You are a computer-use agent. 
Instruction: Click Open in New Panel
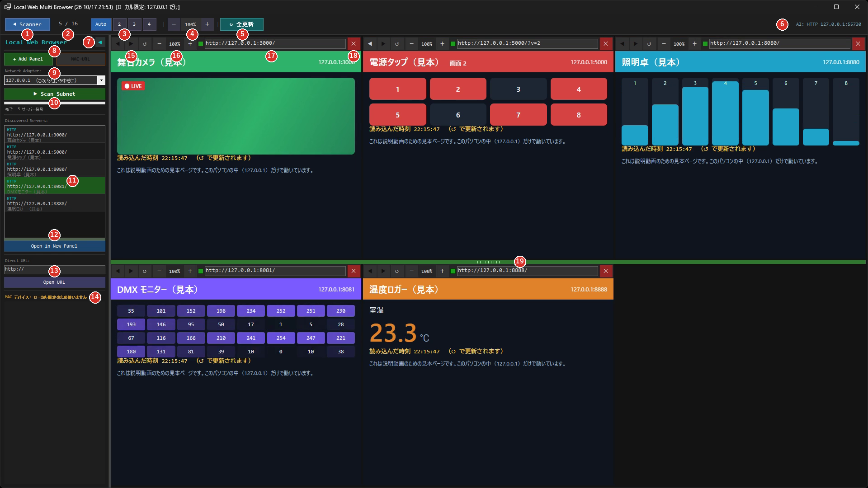point(55,246)
